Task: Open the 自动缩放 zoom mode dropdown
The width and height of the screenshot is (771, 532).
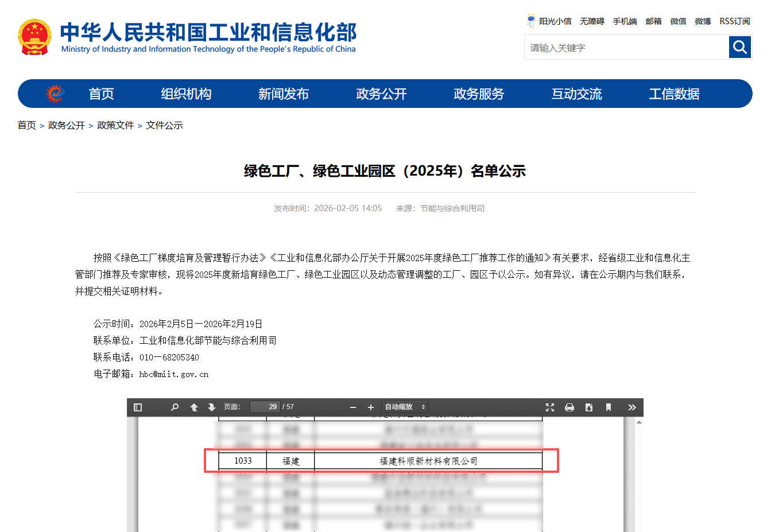Action: [404, 407]
